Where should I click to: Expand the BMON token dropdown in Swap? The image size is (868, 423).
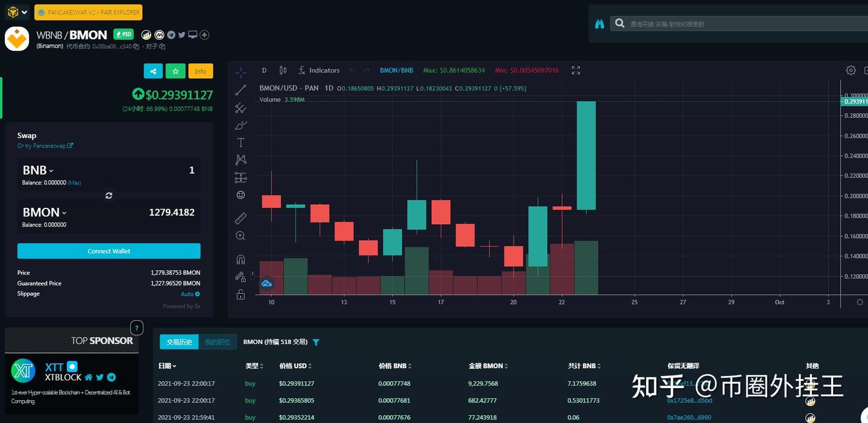coord(45,213)
